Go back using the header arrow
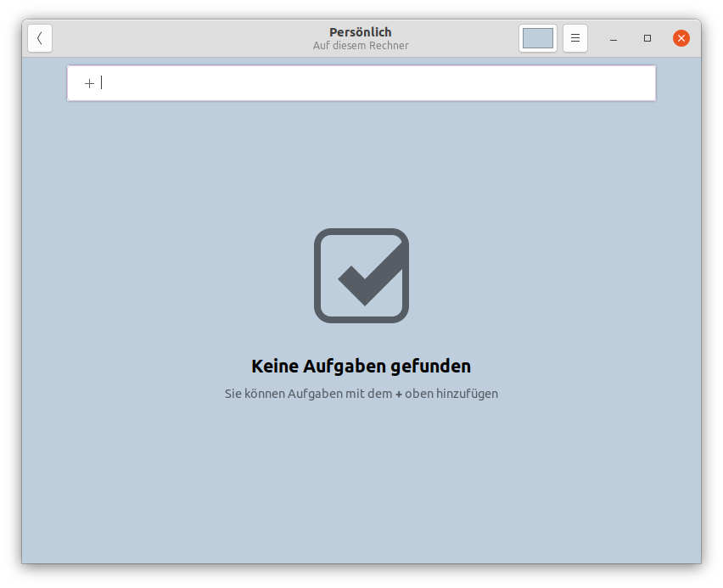 click(40, 38)
